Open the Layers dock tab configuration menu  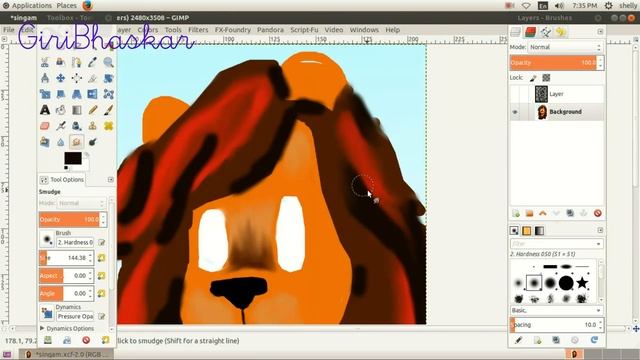tap(600, 31)
